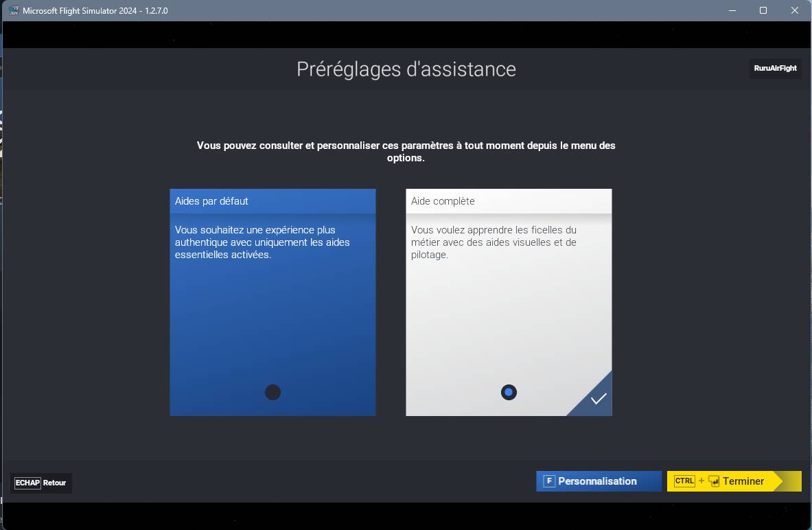Click the CTRL key icon on yellow button
Viewport: 812px width, 530px height.
click(684, 481)
